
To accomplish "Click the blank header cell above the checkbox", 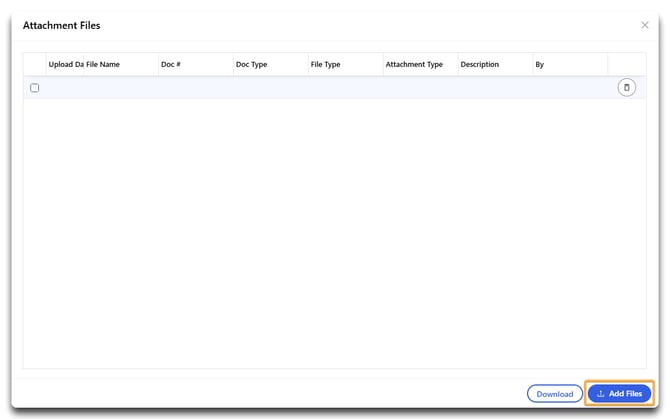I will point(35,65).
